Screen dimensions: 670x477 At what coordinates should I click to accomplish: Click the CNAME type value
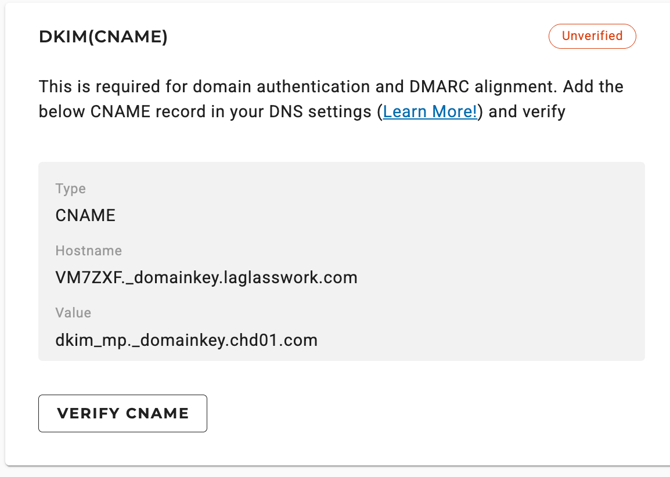coord(85,215)
